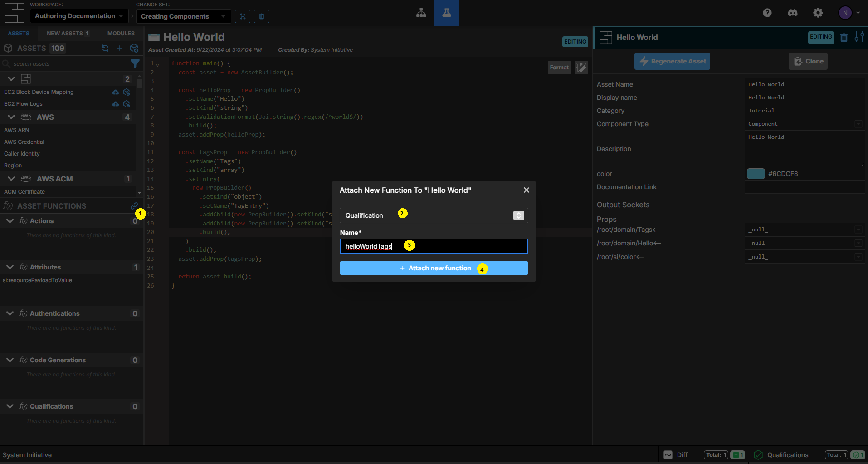
Task: Click the System Initiative logo
Action: tap(14, 13)
